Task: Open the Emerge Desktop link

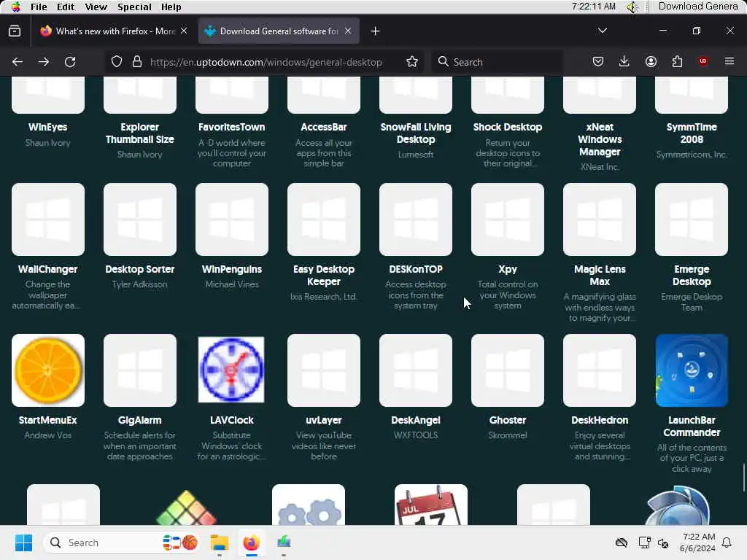Action: [x=692, y=275]
